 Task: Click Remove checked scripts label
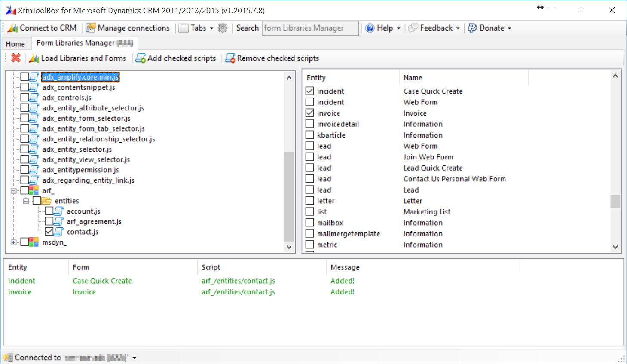coord(278,58)
